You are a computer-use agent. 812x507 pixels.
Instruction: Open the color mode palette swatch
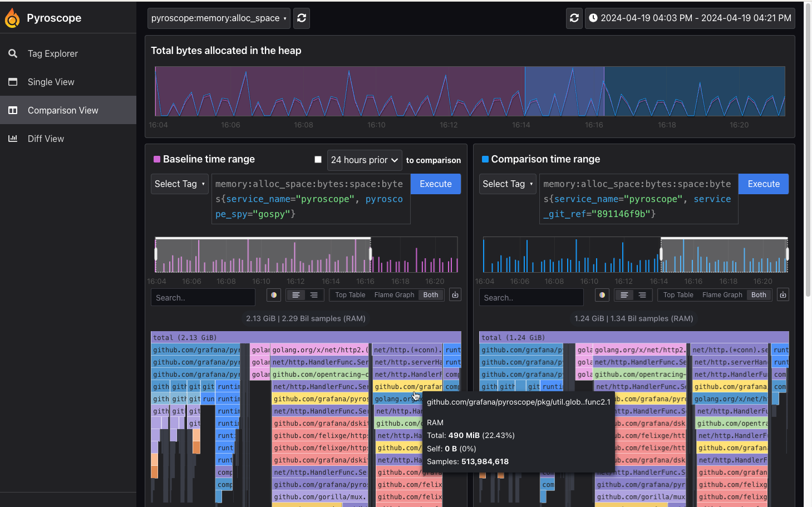(x=274, y=295)
